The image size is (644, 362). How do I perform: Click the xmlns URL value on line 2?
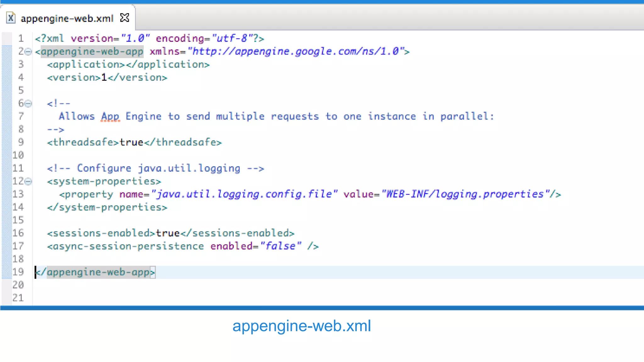click(296, 51)
